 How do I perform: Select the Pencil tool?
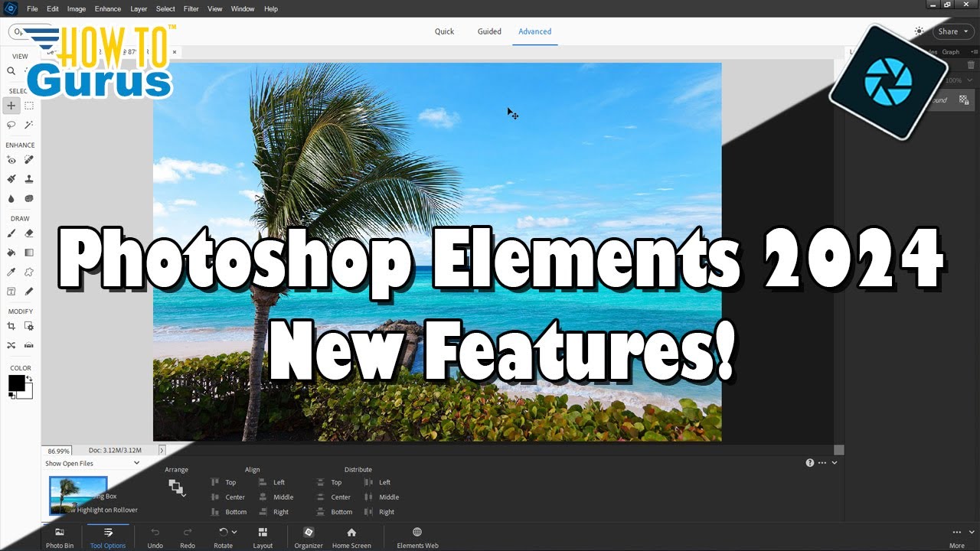pyautogui.click(x=29, y=291)
